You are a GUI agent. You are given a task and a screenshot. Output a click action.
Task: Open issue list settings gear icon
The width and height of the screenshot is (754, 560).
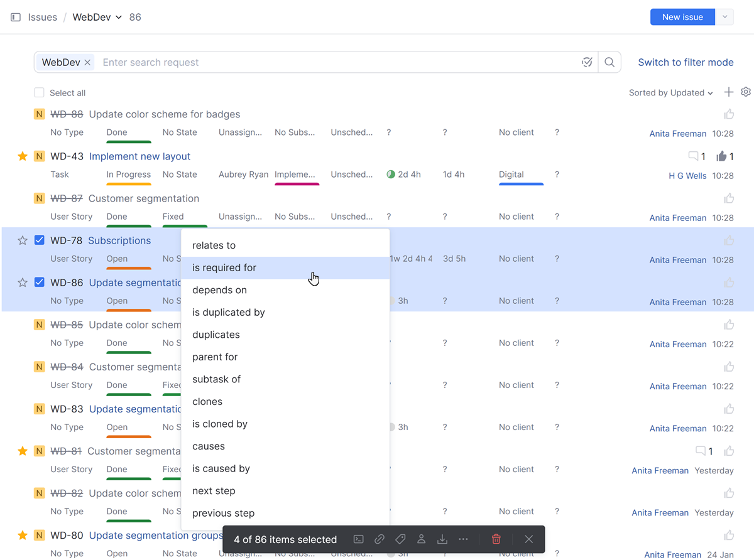click(746, 92)
